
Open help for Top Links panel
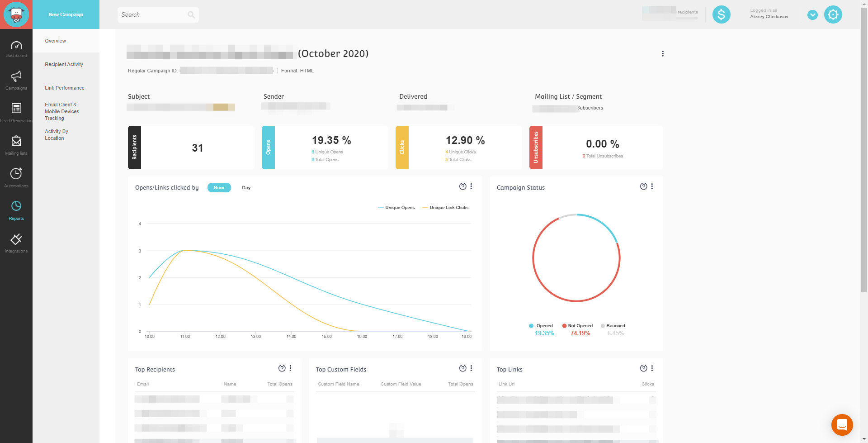tap(643, 368)
